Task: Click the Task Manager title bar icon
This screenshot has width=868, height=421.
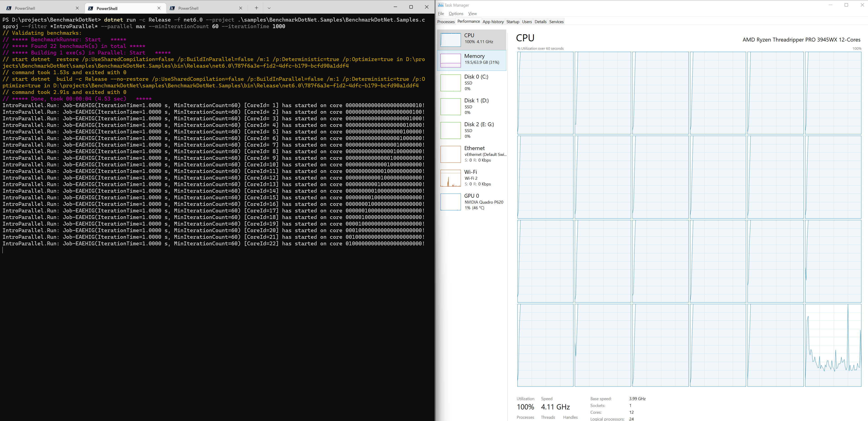Action: tap(440, 5)
